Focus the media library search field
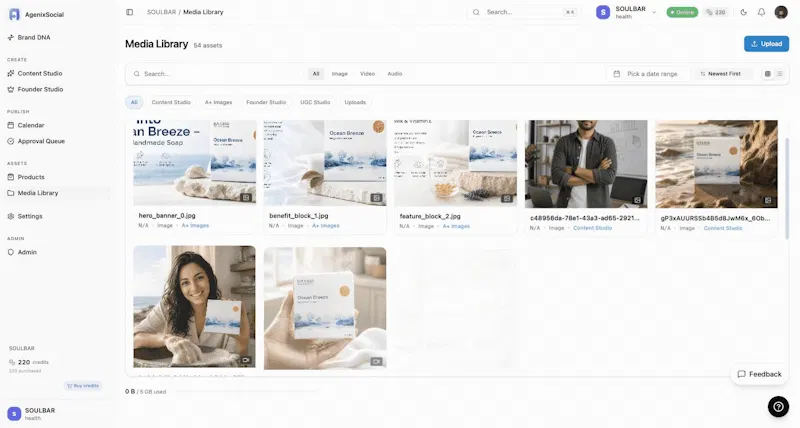The width and height of the screenshot is (800, 428). click(217, 74)
